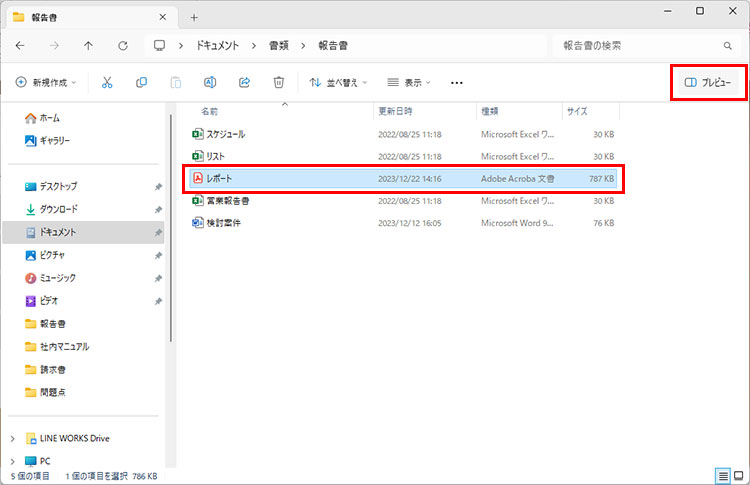
Task: Toggle the プレビュー preview pane
Action: tap(707, 82)
